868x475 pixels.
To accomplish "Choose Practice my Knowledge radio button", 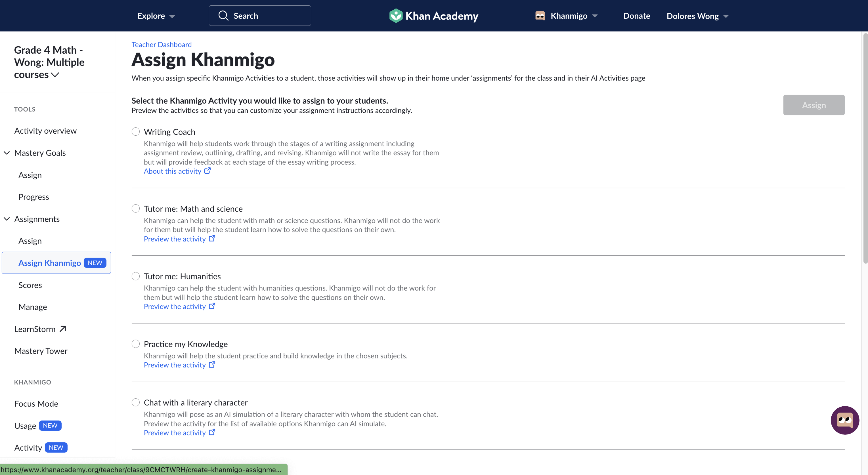I will pyautogui.click(x=135, y=344).
